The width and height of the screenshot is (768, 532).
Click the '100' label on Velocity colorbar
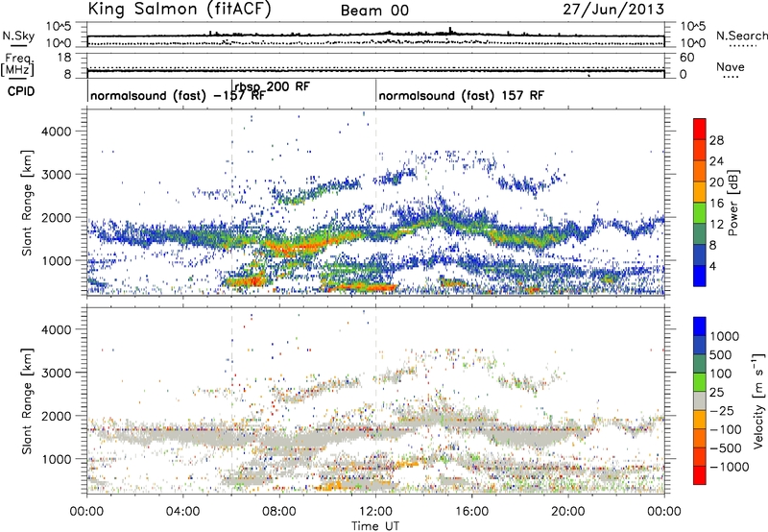(x=722, y=374)
